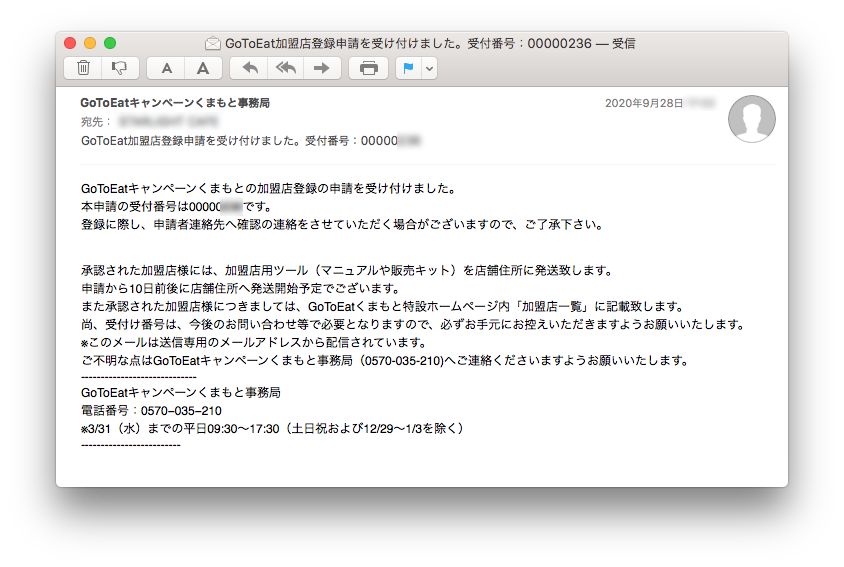Click the envelope proxy icon in the title bar
This screenshot has width=844, height=567.
click(x=212, y=44)
